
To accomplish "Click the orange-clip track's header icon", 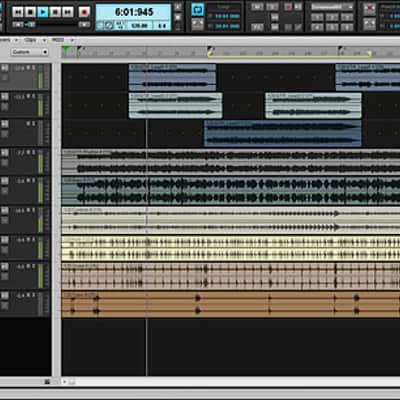I will [x=5, y=295].
